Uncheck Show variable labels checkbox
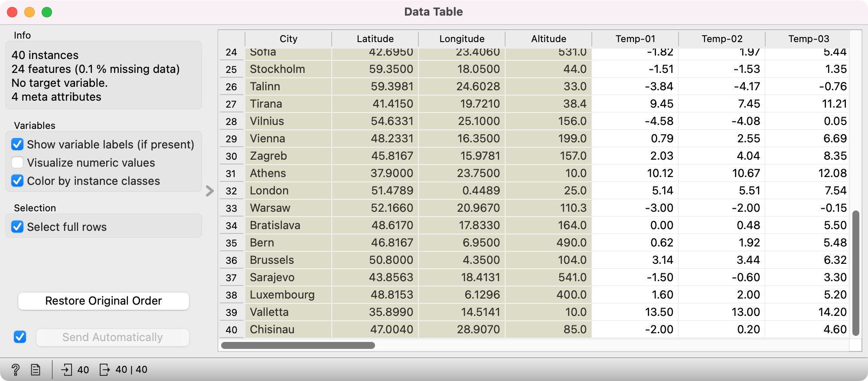The width and height of the screenshot is (868, 381). pyautogui.click(x=17, y=144)
